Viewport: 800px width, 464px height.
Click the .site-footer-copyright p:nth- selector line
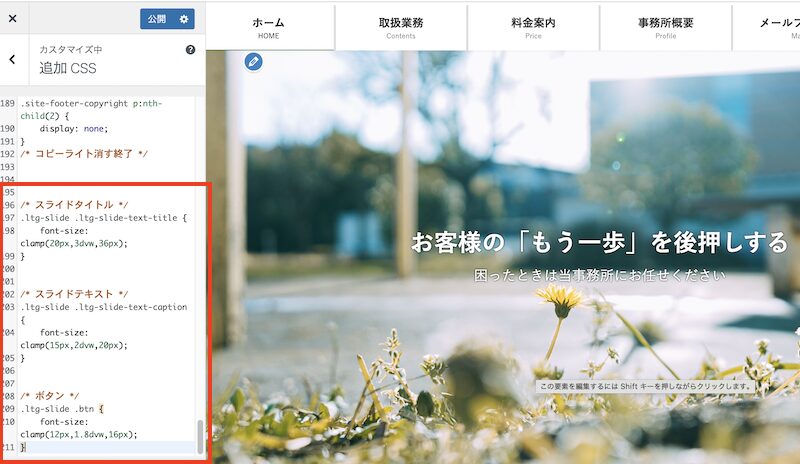pos(91,103)
